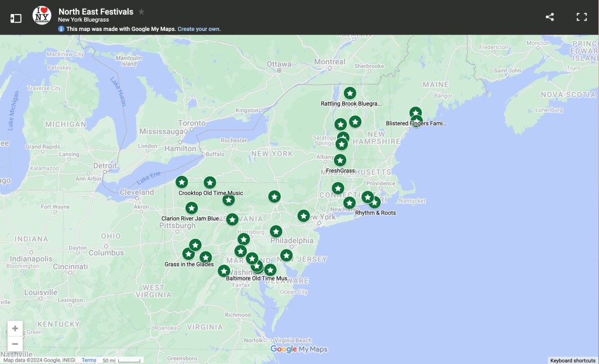Select the Crooktop Old Time Music marker

[210, 183]
